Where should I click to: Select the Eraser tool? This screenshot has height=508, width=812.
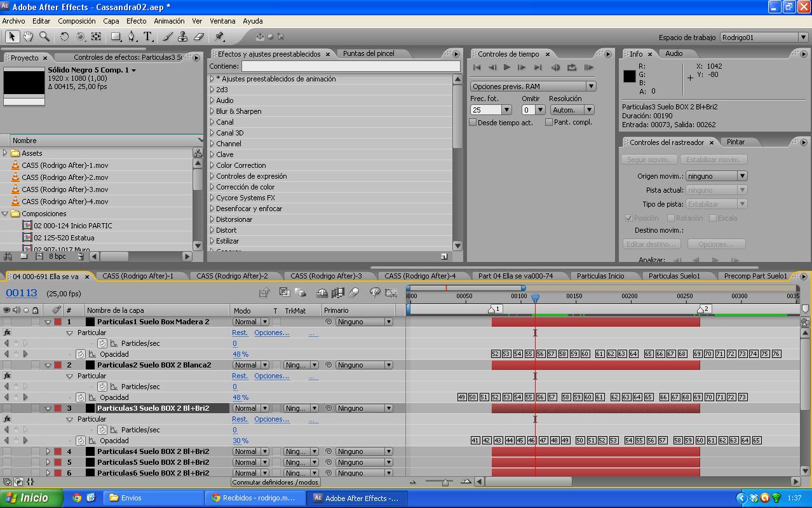(198, 37)
